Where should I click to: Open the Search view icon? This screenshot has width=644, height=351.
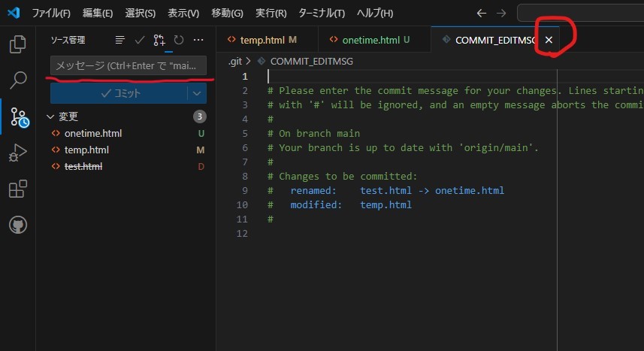tap(17, 80)
